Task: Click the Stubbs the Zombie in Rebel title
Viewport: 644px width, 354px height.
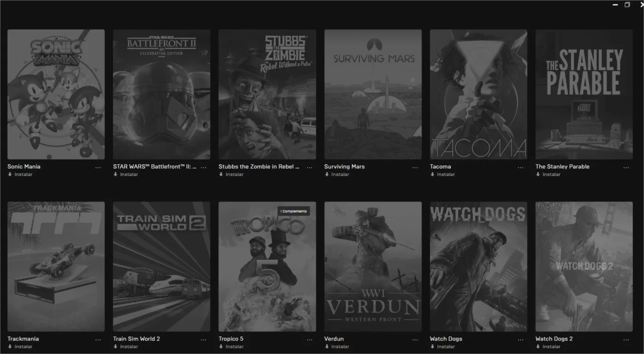Action: 259,166
